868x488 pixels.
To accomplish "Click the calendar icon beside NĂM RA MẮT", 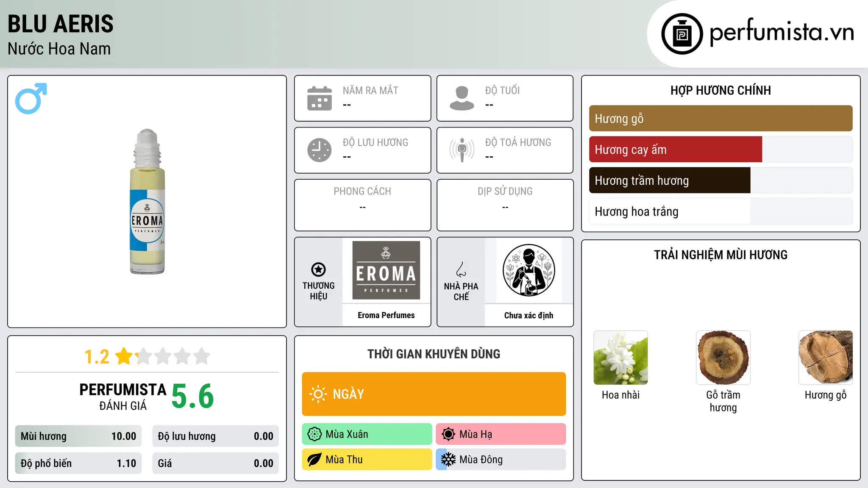I will click(x=320, y=98).
